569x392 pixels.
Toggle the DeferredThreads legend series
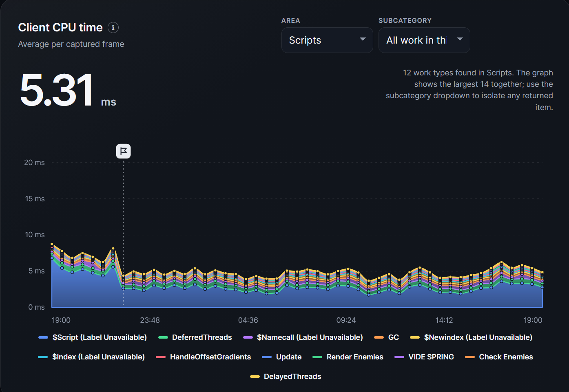pyautogui.click(x=195, y=337)
